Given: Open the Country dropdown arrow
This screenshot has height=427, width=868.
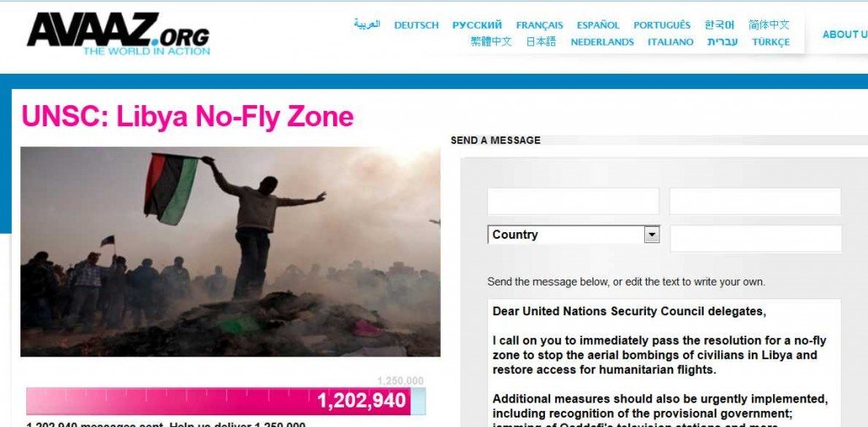Looking at the screenshot, I should coord(652,235).
